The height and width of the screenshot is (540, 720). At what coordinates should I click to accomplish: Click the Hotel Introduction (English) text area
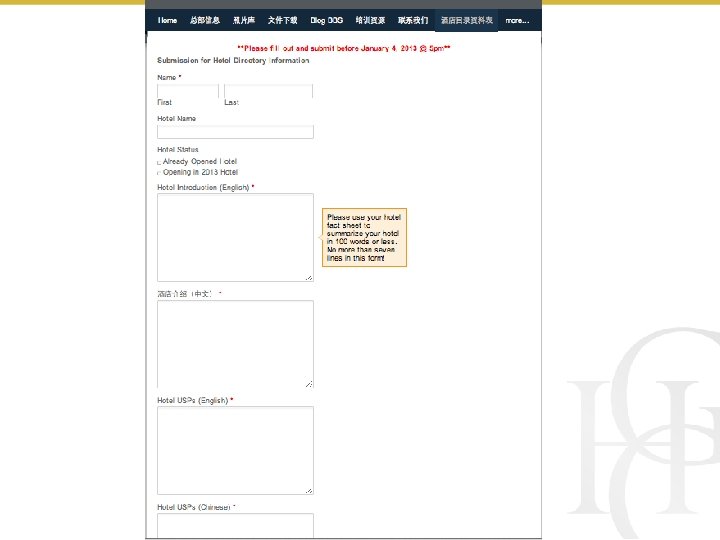[x=235, y=237]
